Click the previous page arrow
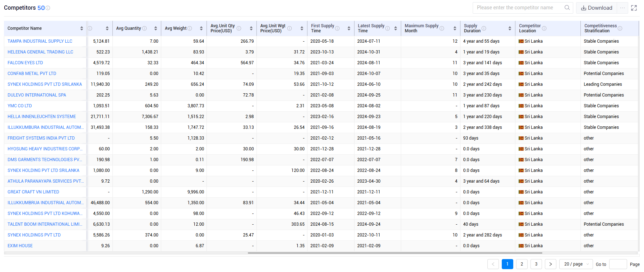This screenshot has width=644, height=272. pos(493,264)
